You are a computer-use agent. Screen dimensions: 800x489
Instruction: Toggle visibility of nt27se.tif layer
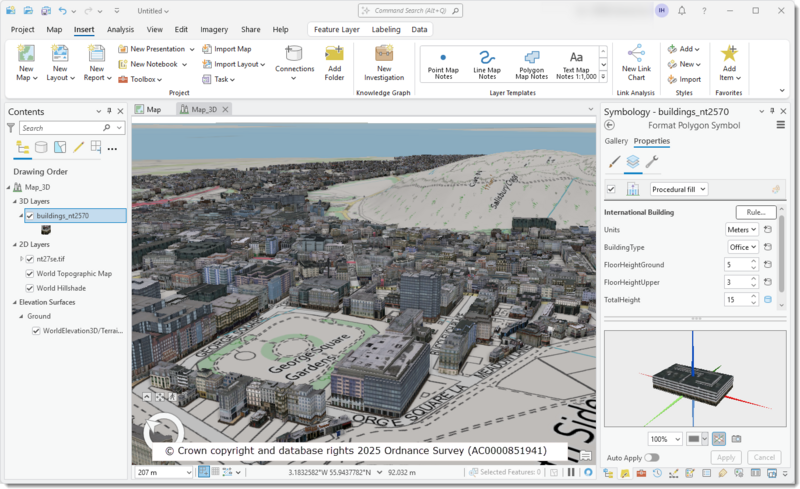[30, 259]
